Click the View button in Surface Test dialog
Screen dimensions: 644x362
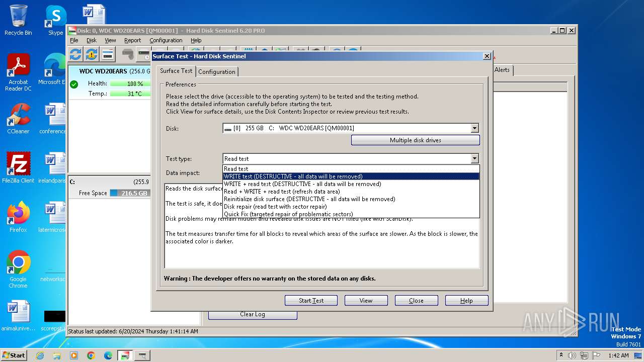(x=366, y=301)
